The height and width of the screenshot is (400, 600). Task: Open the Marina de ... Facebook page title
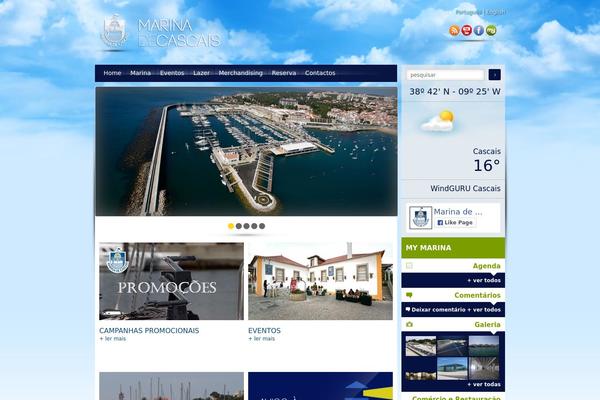pos(458,212)
